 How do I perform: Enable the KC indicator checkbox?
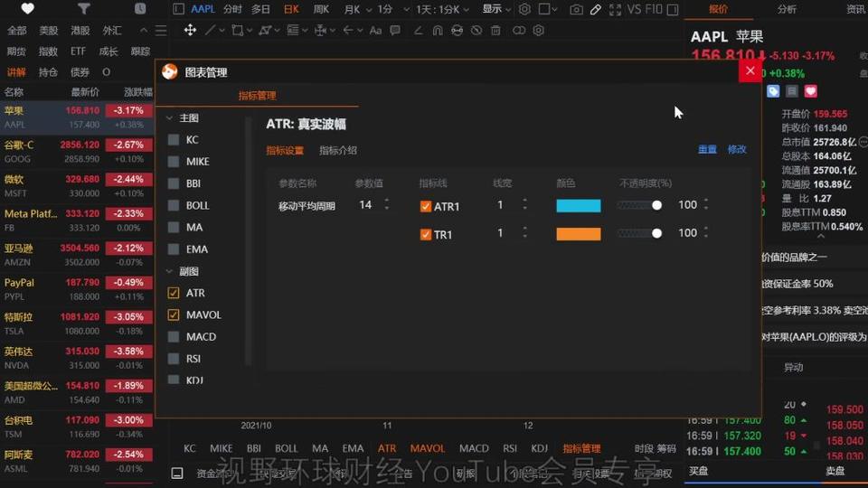click(x=174, y=140)
